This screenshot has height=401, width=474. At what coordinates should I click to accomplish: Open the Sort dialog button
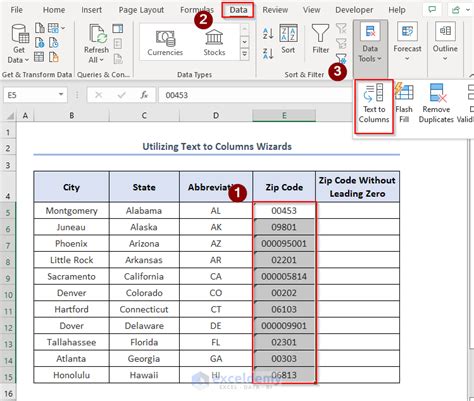288,39
